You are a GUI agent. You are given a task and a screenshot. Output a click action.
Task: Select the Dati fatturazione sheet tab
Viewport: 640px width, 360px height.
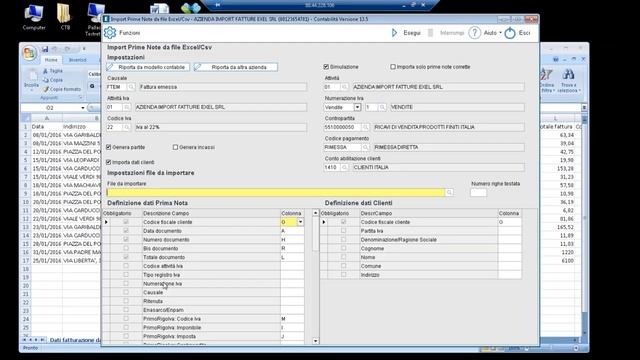pyautogui.click(x=75, y=340)
